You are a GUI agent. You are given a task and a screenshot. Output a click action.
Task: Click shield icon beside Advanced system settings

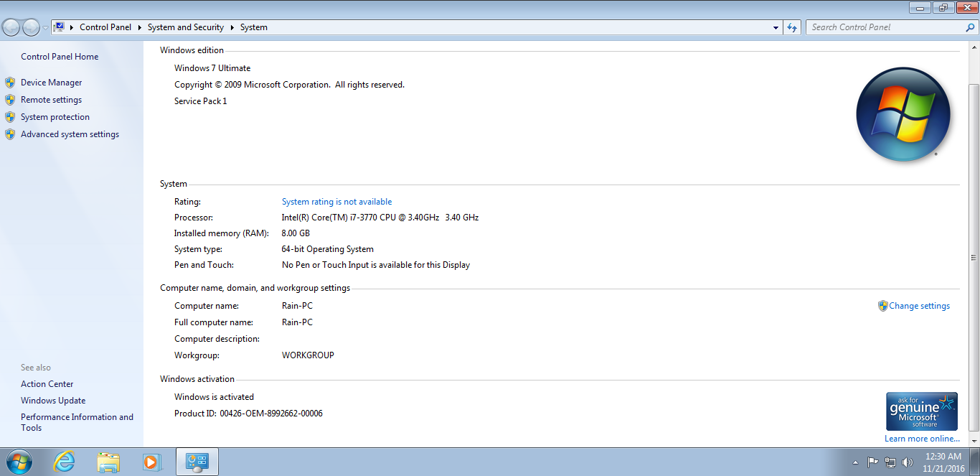point(10,134)
